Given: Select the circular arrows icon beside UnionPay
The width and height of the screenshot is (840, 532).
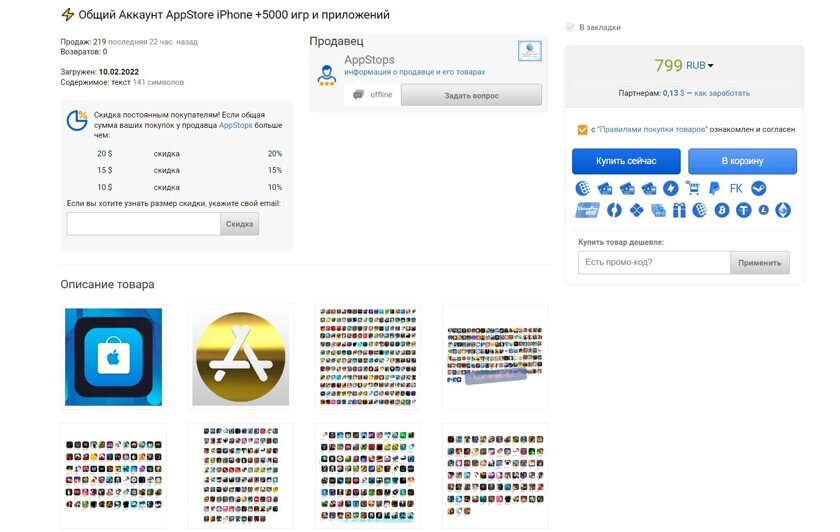Looking at the screenshot, I should pyautogui.click(x=614, y=210).
